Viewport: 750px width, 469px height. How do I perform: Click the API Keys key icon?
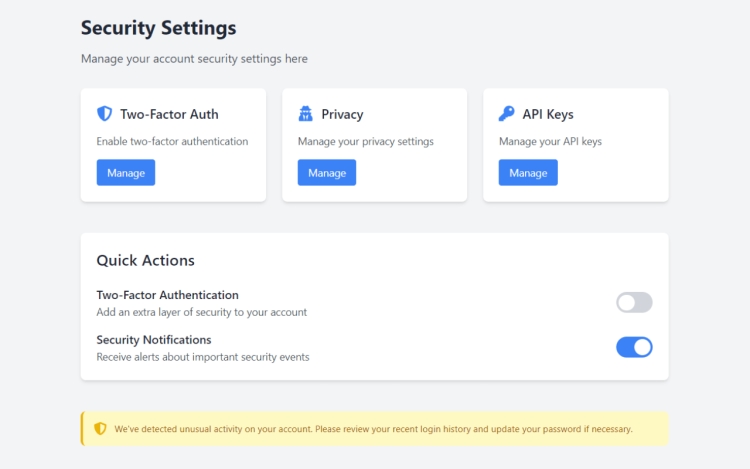pyautogui.click(x=506, y=114)
